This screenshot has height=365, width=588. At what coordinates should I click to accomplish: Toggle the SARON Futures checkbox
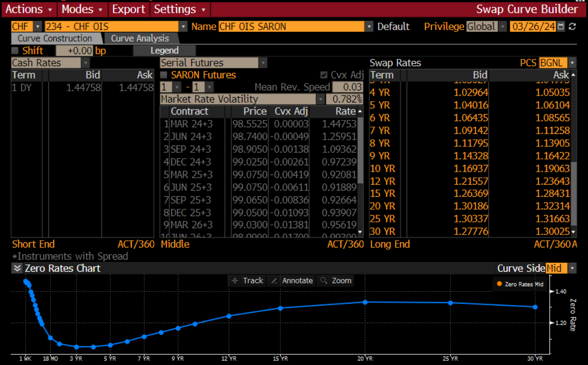point(164,75)
